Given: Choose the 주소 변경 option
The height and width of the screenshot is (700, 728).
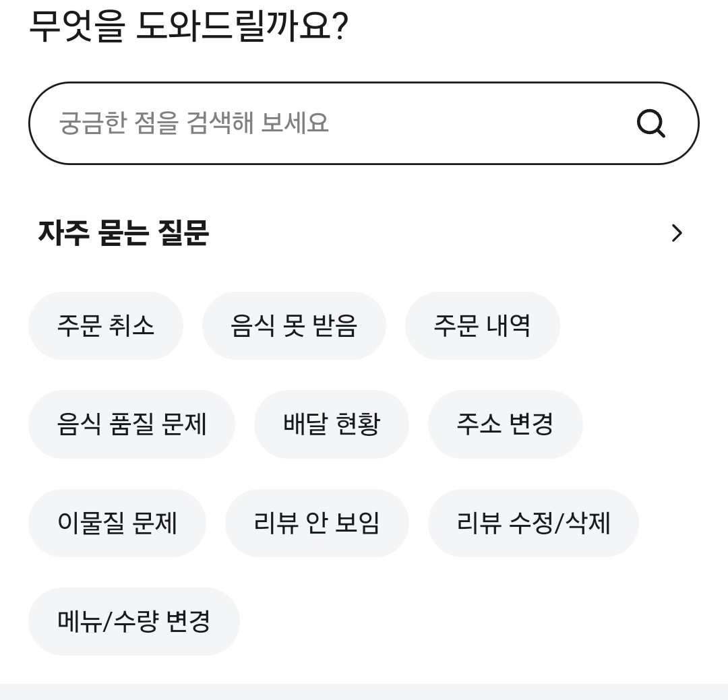Looking at the screenshot, I should click(505, 424).
